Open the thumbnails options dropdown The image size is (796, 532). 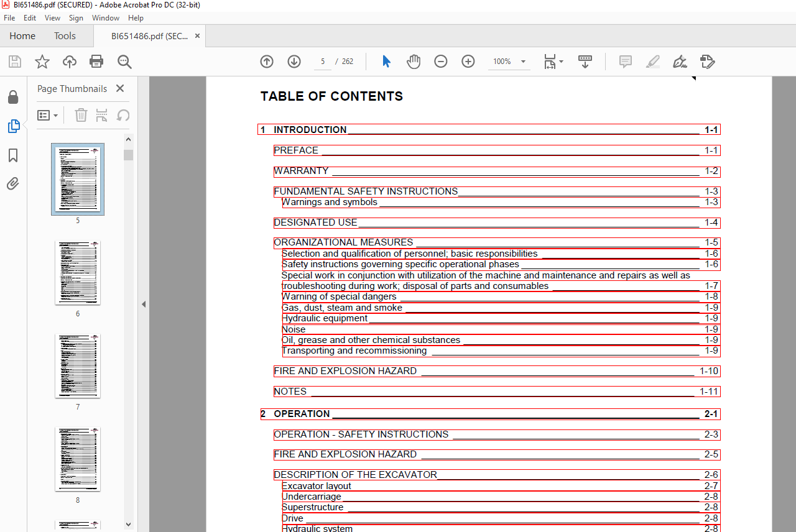click(x=48, y=115)
